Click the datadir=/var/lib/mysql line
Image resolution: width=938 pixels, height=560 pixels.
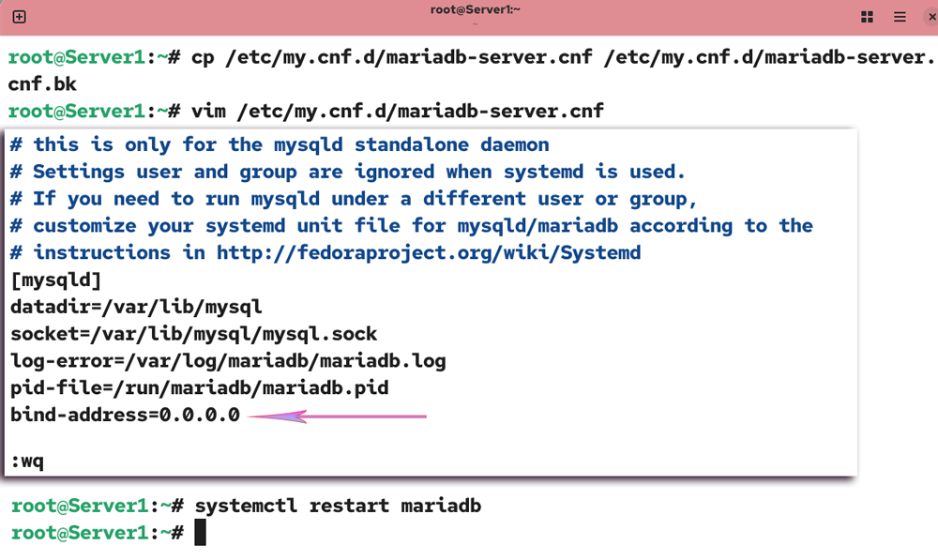pos(136,307)
